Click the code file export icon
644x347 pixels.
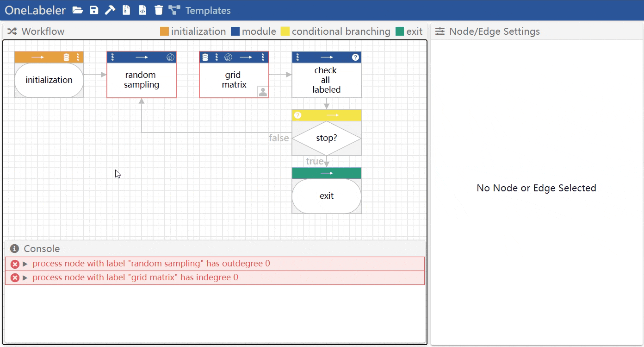[x=142, y=10]
